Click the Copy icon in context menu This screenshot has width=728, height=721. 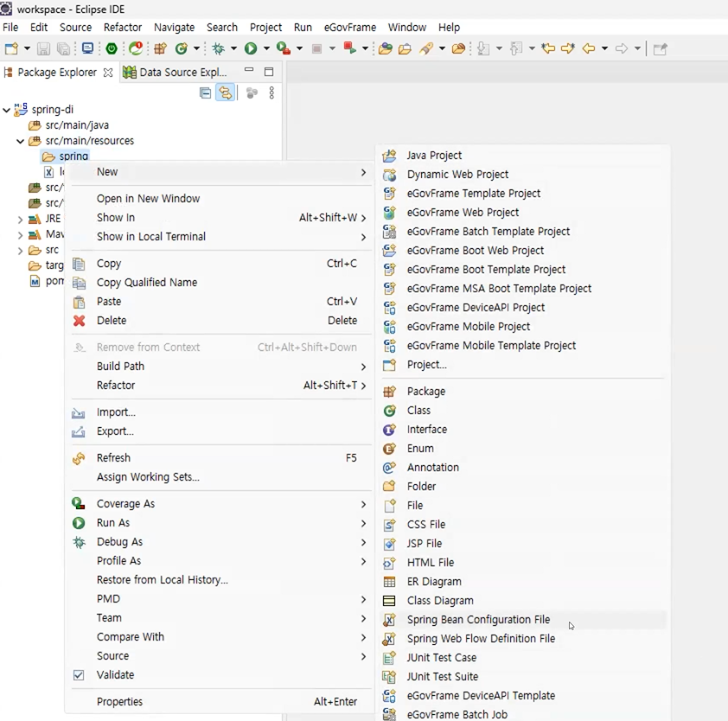(79, 264)
